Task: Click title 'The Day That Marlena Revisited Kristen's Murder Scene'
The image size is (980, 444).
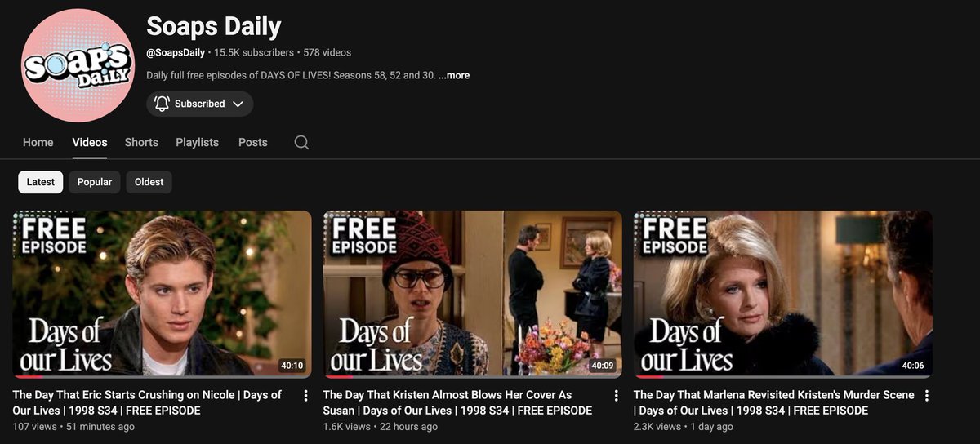Action: tap(774, 402)
